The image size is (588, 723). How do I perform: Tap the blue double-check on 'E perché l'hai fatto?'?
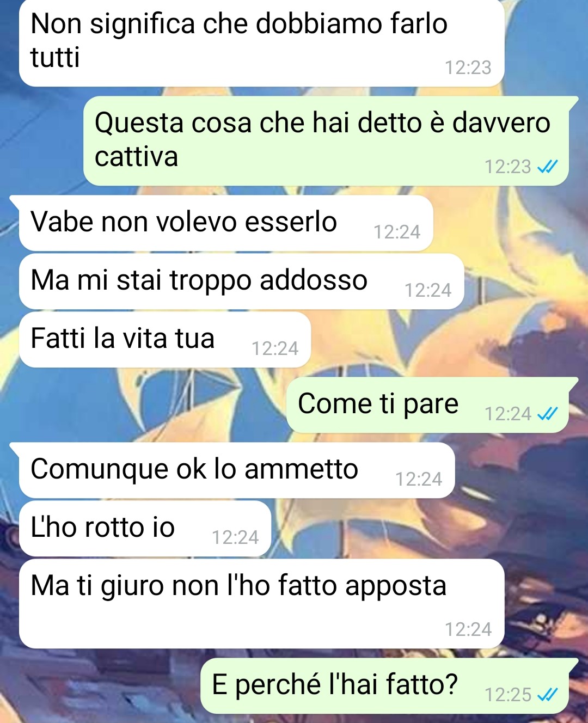[x=547, y=695]
